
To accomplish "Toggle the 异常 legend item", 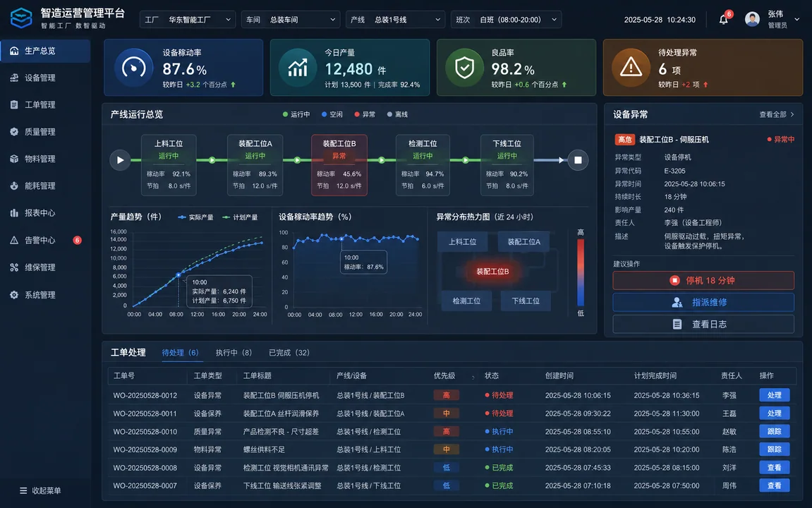I will 365,114.
